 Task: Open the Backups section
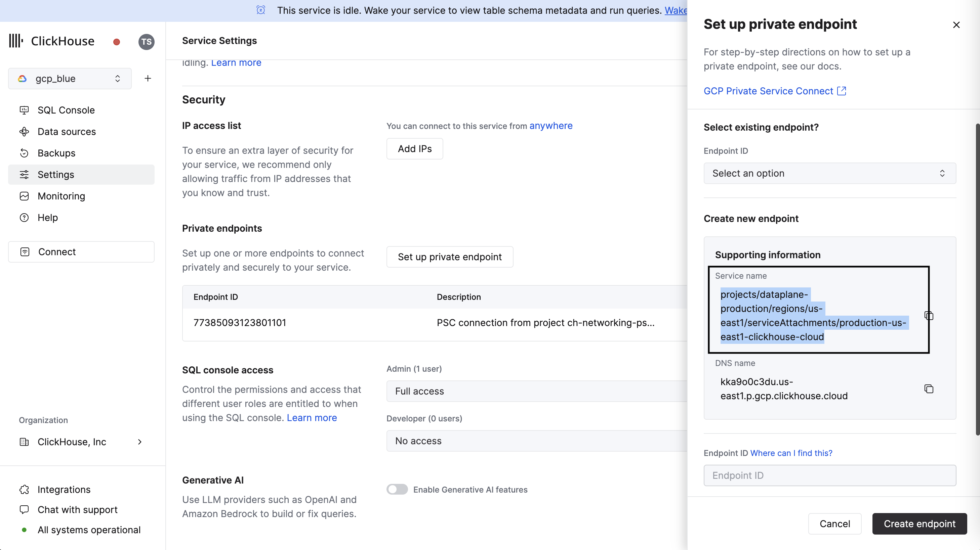tap(81, 153)
